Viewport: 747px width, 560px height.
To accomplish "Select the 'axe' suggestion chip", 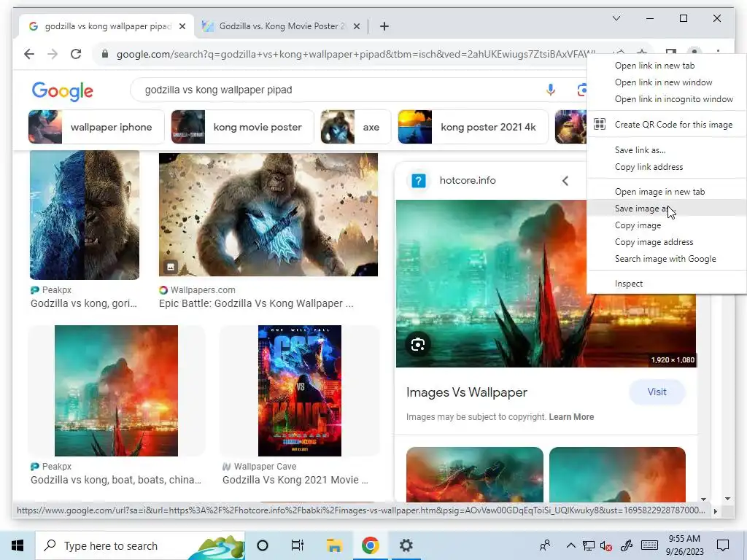I will pyautogui.click(x=356, y=127).
